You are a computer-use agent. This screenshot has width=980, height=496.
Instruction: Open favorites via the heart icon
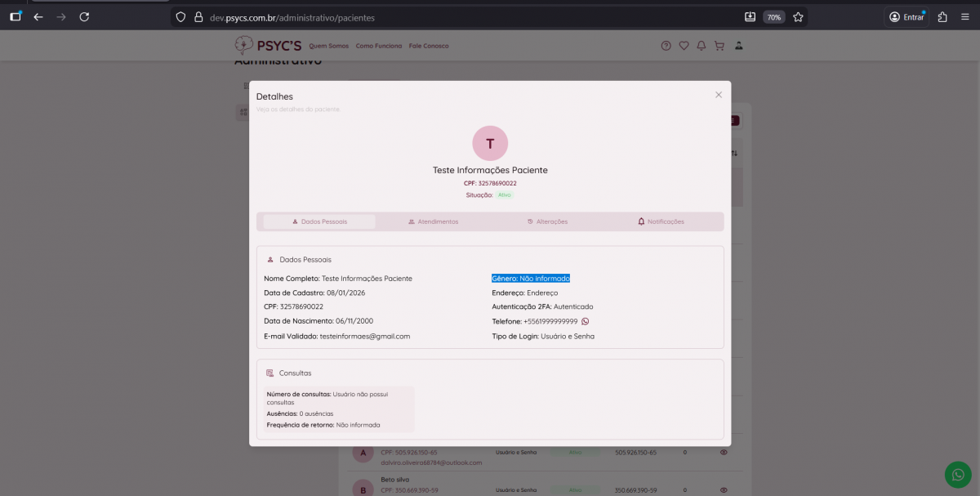click(684, 46)
